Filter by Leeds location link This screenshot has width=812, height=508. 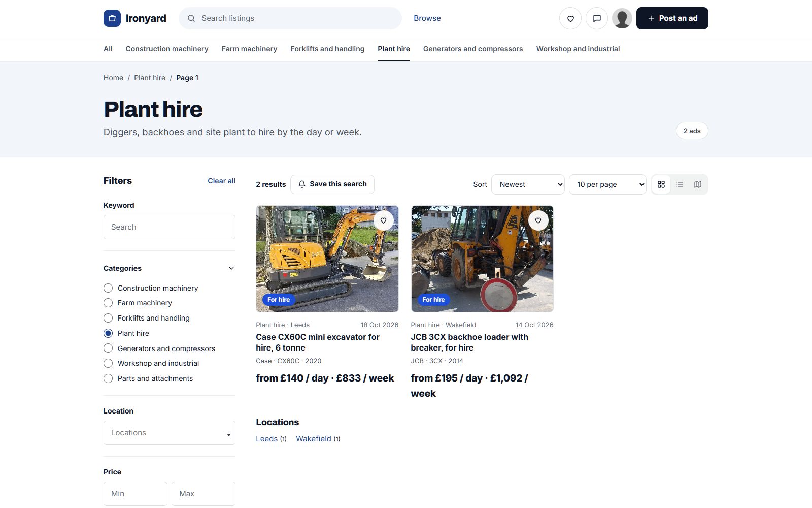(267, 439)
